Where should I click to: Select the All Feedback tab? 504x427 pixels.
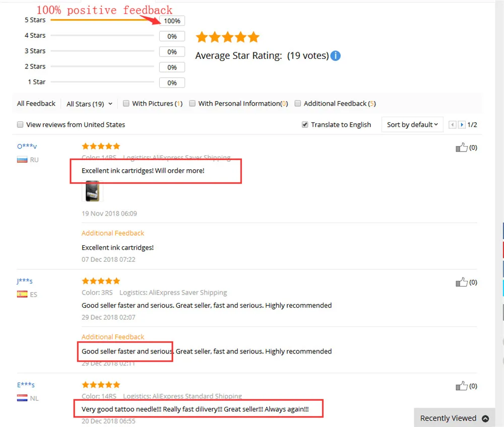[x=36, y=103]
